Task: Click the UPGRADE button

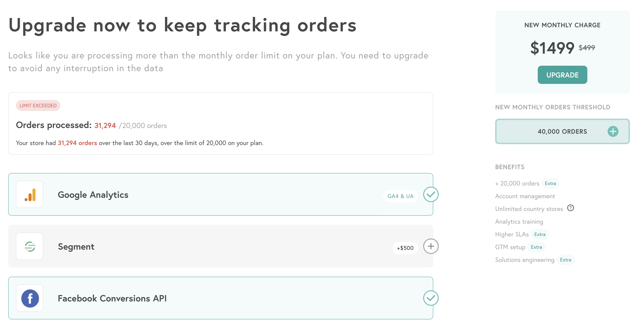Action: tap(562, 75)
